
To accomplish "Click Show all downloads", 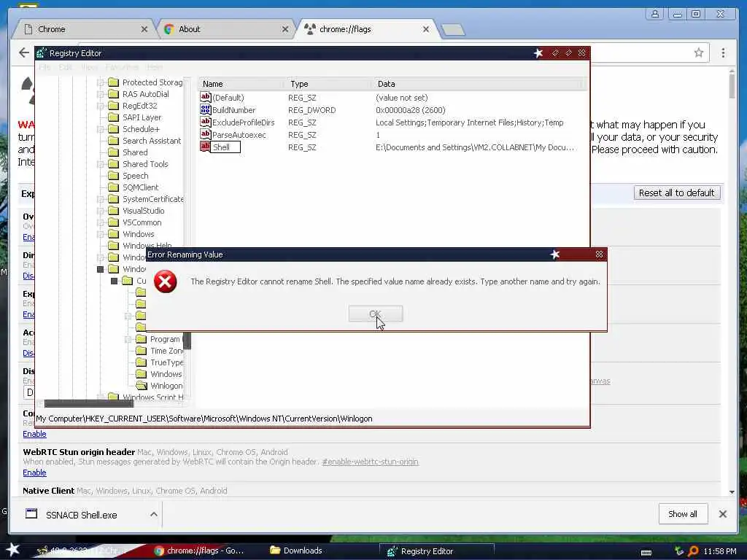I will click(x=683, y=514).
